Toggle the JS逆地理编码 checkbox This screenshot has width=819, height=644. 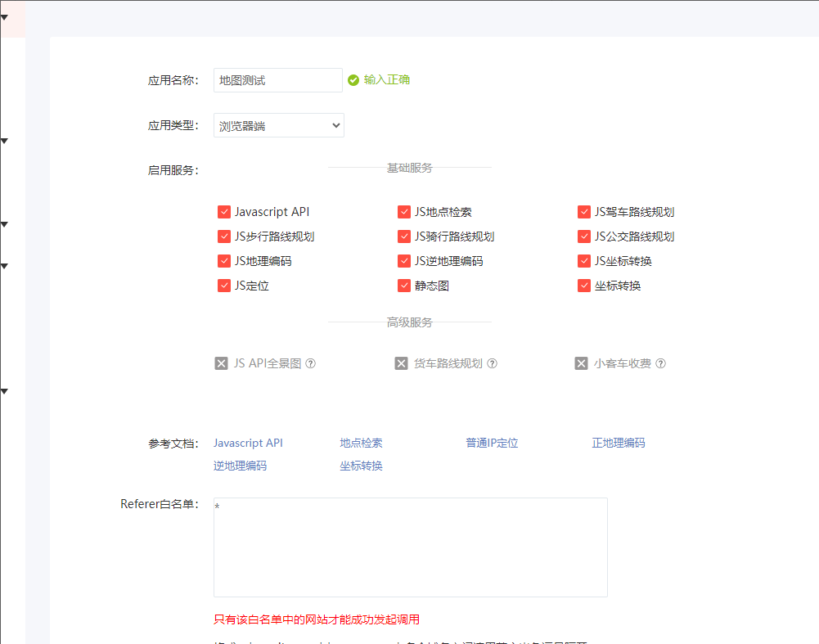pyautogui.click(x=404, y=261)
